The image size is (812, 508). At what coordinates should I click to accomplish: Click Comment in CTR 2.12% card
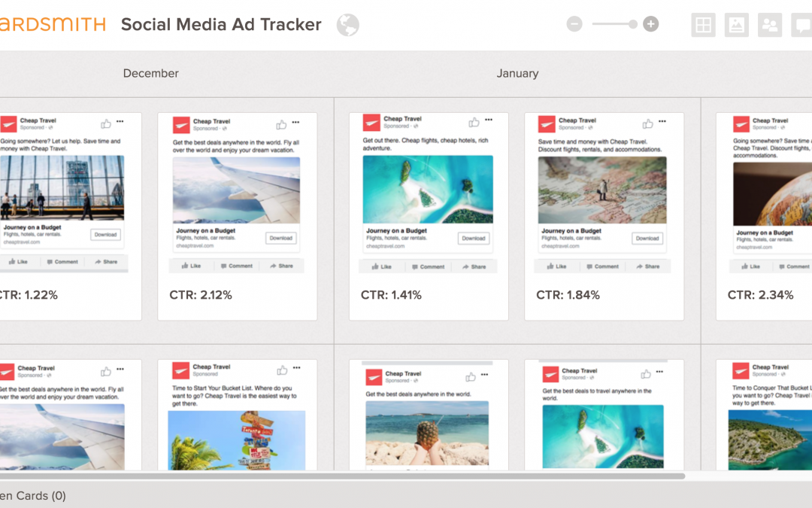point(237,266)
